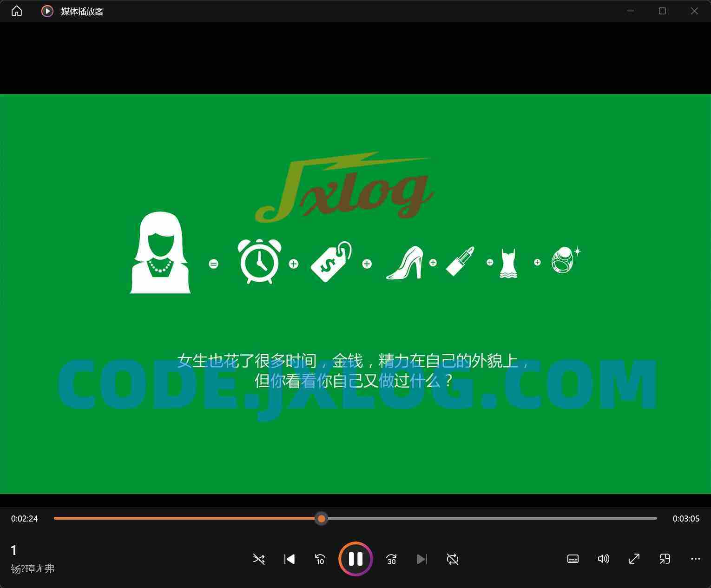Click the video title "1"
Viewport: 711px width, 588px height.
[14, 550]
